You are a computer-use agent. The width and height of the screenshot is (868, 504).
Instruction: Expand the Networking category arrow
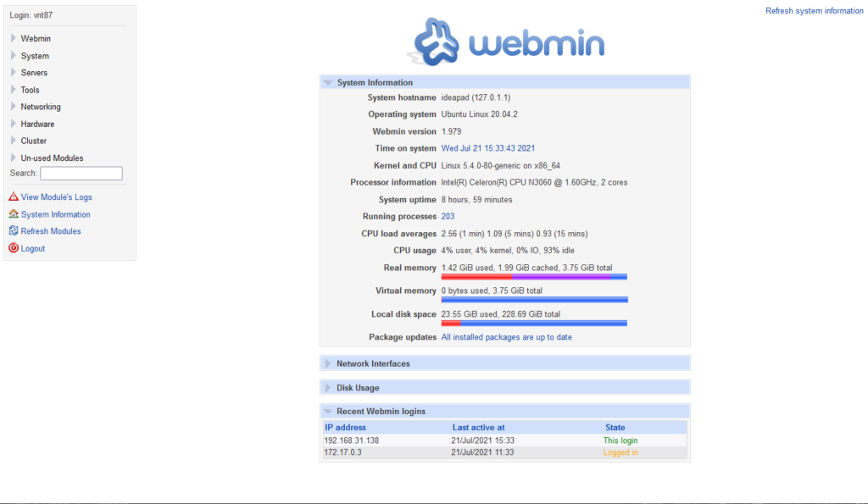tap(14, 106)
